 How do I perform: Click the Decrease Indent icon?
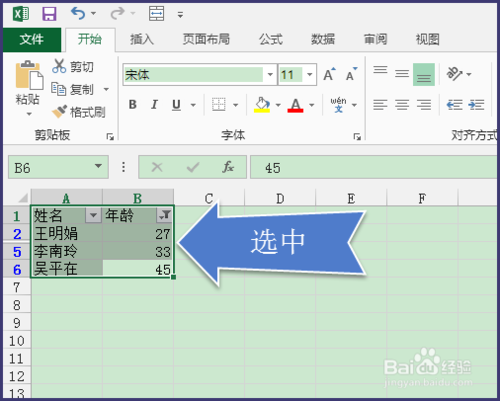point(454,105)
